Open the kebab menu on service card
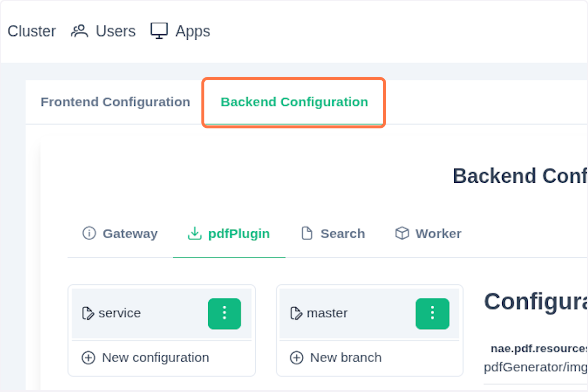Image resolution: width=588 pixels, height=392 pixels. [224, 314]
